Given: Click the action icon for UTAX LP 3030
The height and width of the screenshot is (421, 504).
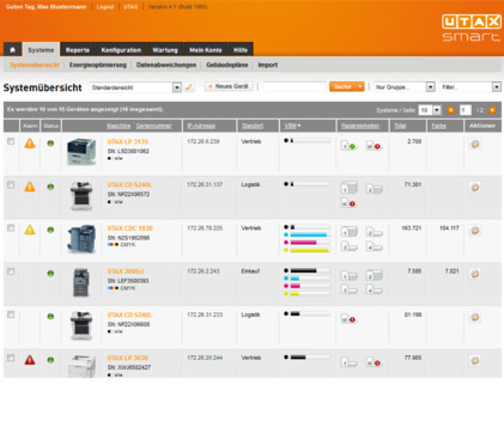Looking at the screenshot, I should click(x=475, y=361).
